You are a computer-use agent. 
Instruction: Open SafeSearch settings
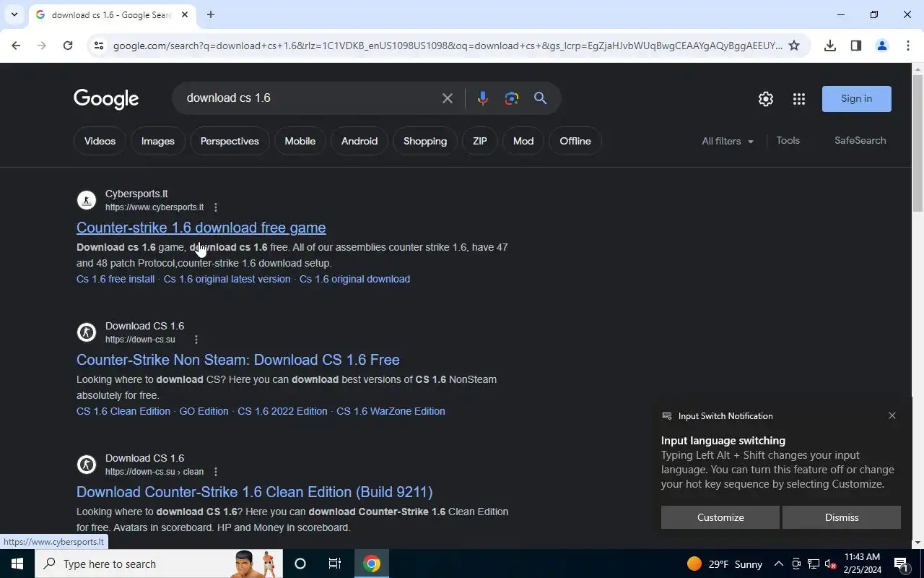pyautogui.click(x=860, y=140)
